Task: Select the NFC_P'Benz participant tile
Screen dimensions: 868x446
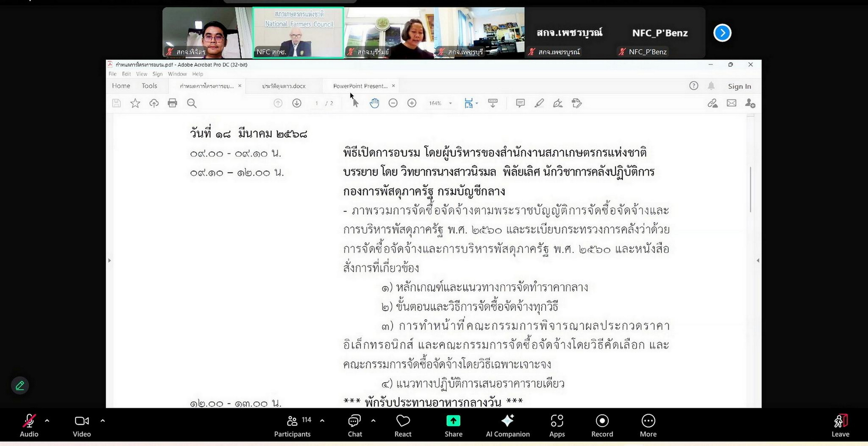Action: point(660,33)
